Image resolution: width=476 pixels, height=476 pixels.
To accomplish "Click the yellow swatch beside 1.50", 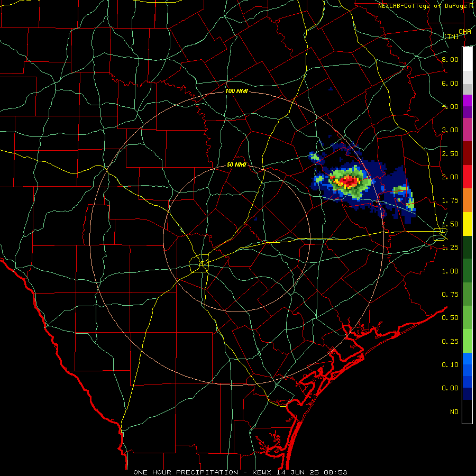I will point(467,224).
